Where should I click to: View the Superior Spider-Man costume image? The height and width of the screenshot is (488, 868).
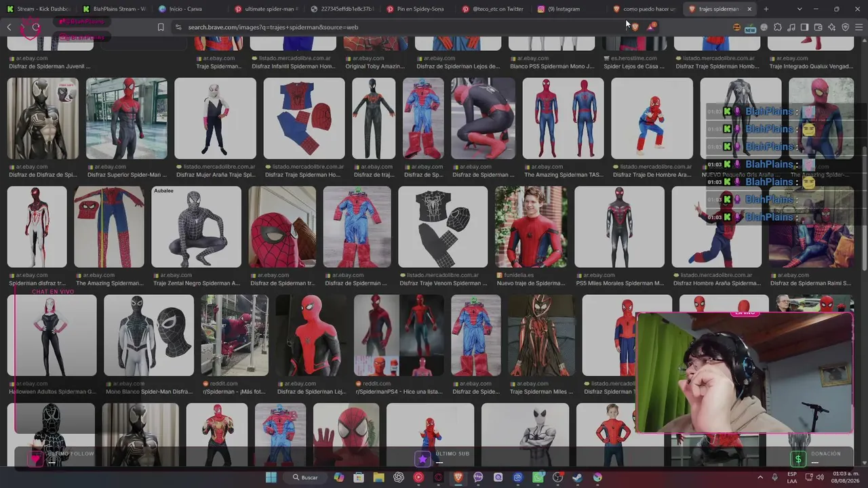127,119
